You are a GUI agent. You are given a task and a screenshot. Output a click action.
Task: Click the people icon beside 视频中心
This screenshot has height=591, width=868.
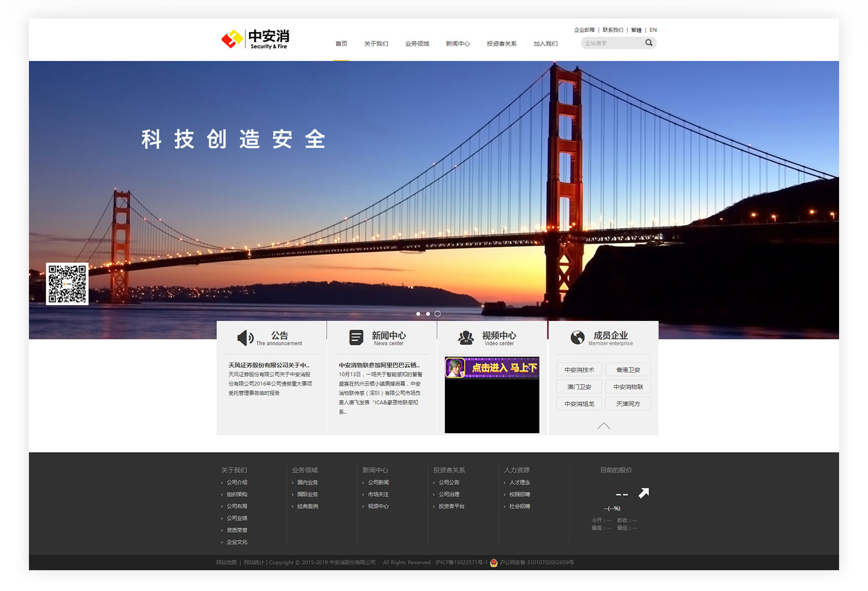click(x=465, y=338)
